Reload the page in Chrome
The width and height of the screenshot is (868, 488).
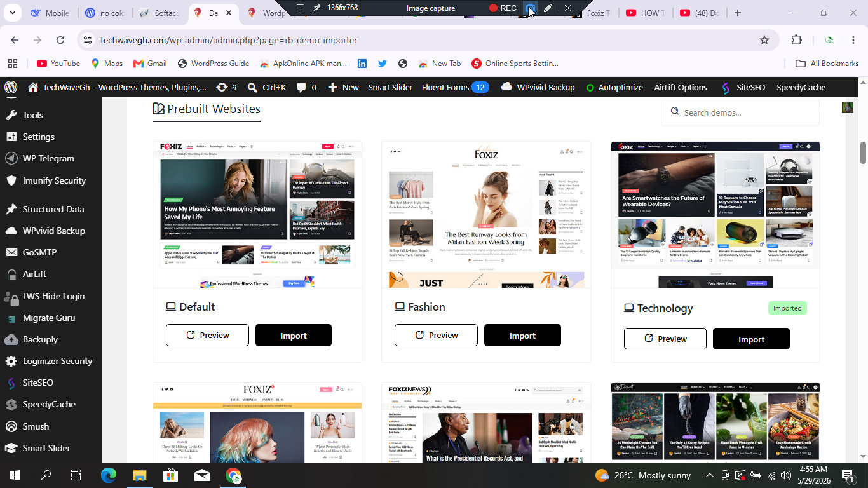coord(60,40)
